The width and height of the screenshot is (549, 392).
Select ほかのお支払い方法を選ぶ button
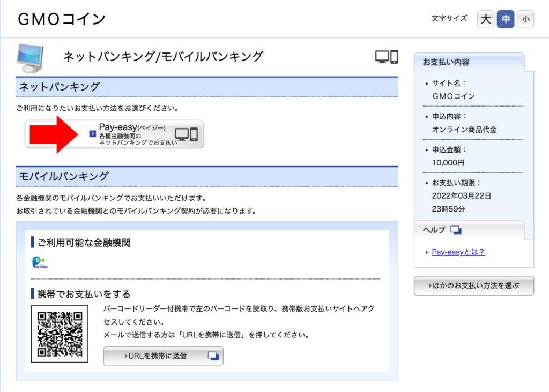474,285
